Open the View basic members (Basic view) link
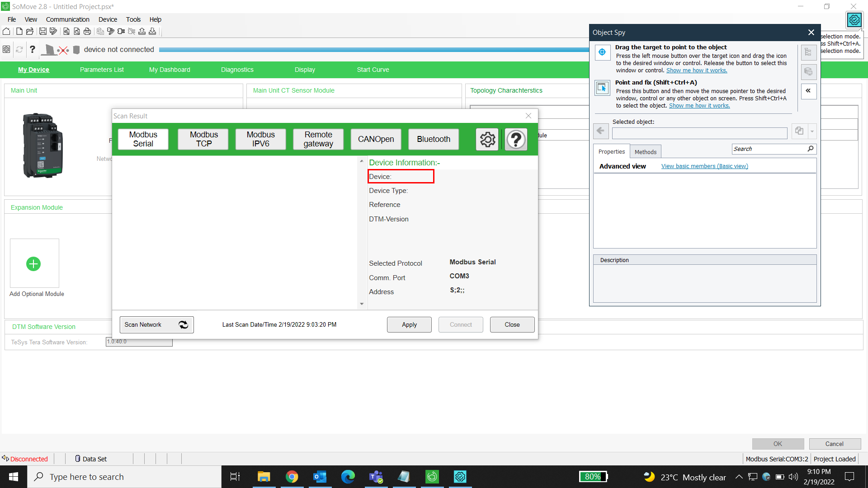 (704, 166)
